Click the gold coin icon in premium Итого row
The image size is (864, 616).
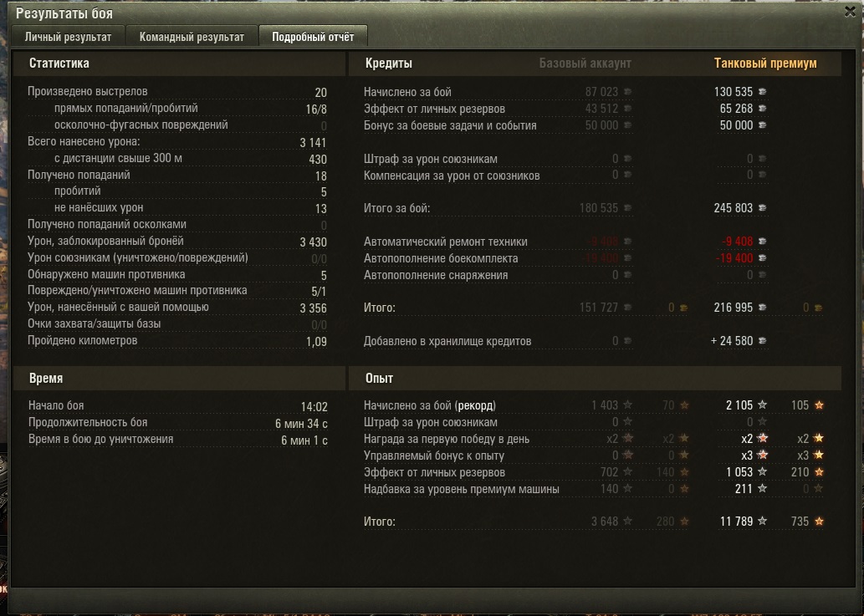click(x=818, y=308)
